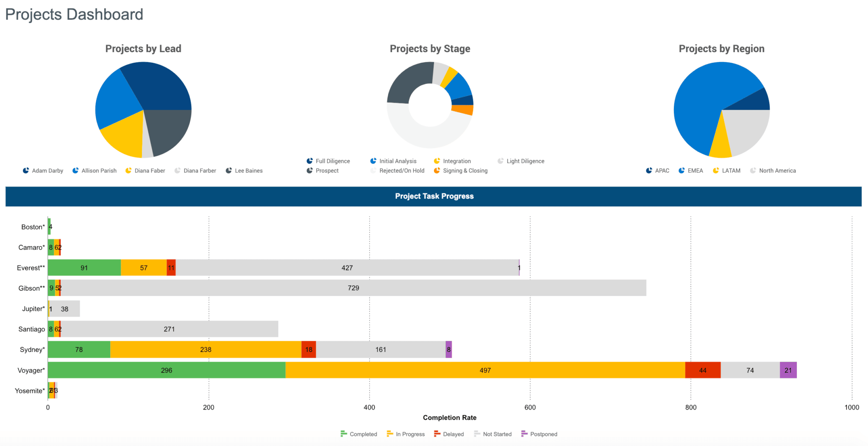Click the Completed legend bar icon
The image size is (868, 446).
(344, 434)
